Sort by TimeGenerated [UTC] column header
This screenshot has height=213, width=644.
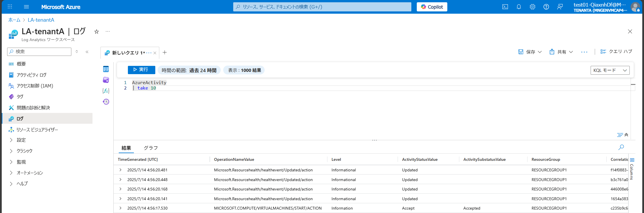(138, 159)
